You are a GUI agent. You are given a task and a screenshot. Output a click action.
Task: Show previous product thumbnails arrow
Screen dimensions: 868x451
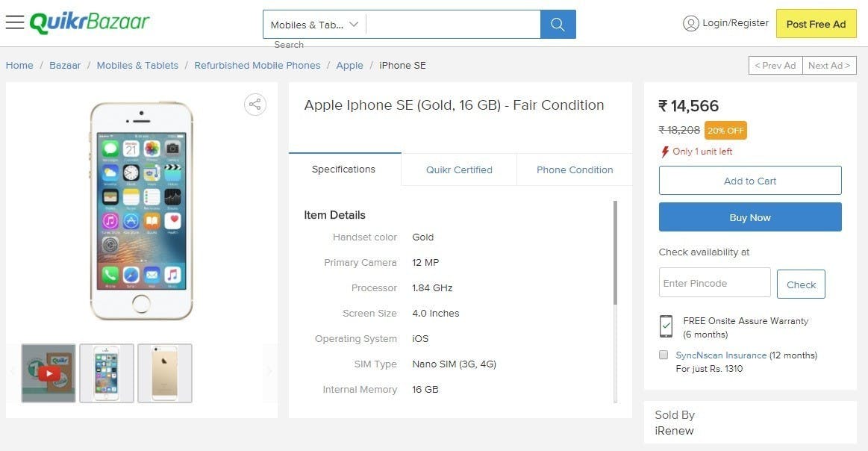click(12, 371)
